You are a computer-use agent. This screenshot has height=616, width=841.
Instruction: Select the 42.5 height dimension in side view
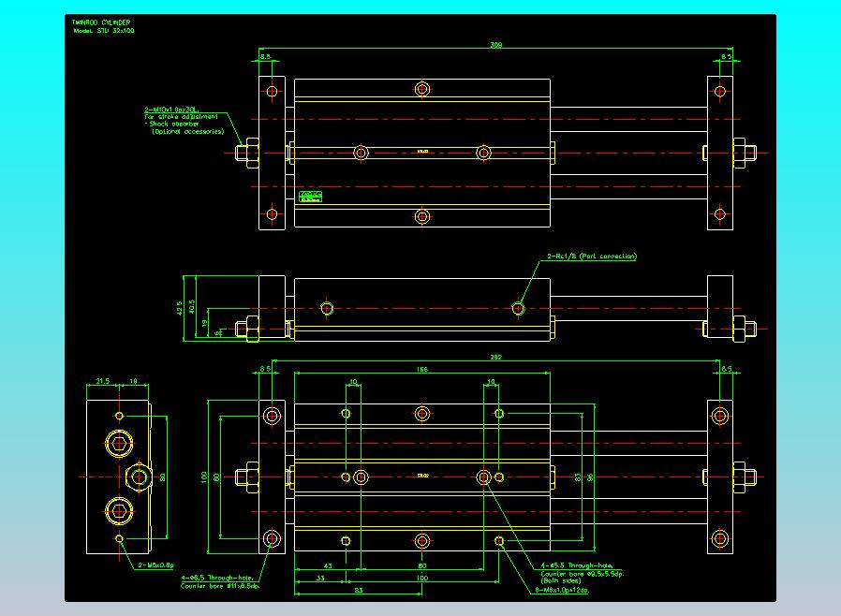[179, 308]
